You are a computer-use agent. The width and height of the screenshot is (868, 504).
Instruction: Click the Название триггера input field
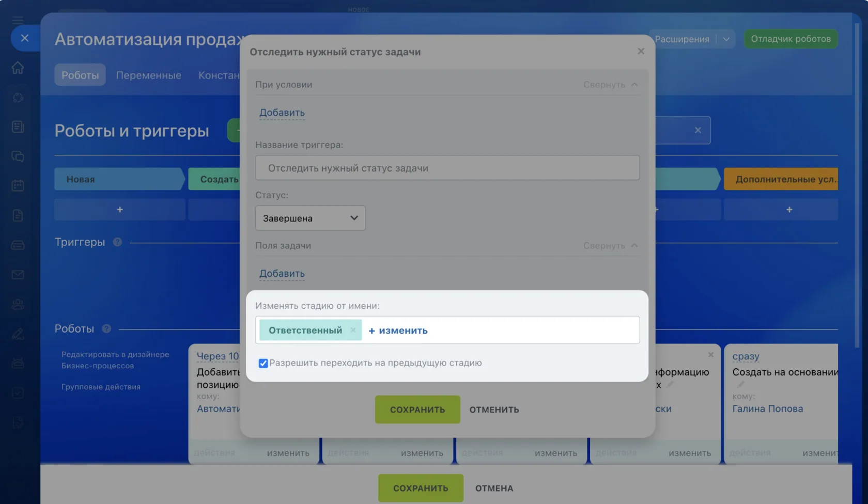pos(447,168)
